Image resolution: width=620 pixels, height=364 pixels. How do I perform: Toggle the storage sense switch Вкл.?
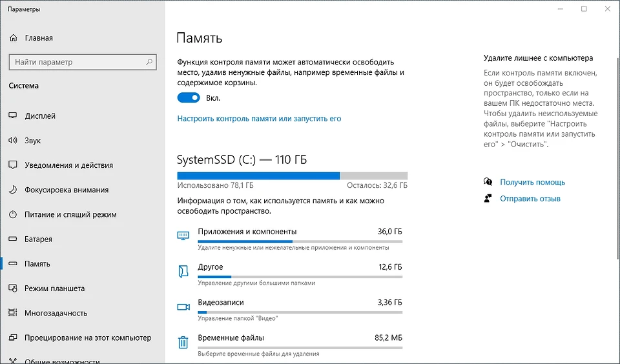189,97
